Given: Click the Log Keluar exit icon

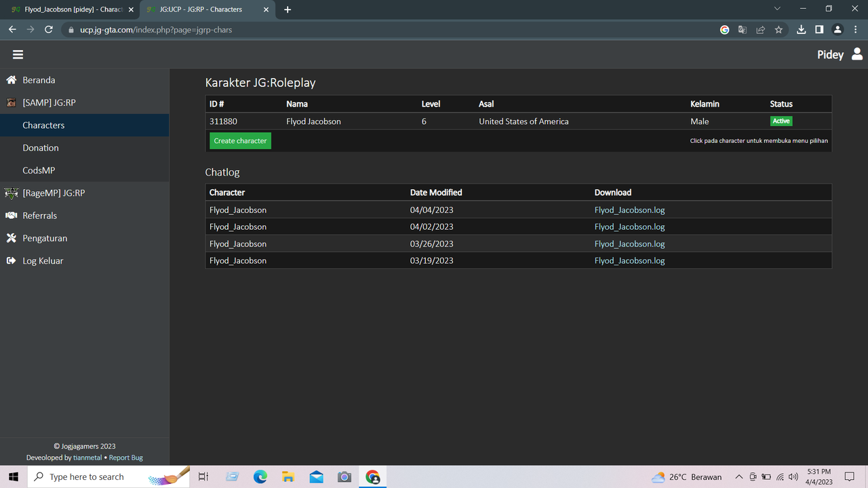Looking at the screenshot, I should point(11,261).
